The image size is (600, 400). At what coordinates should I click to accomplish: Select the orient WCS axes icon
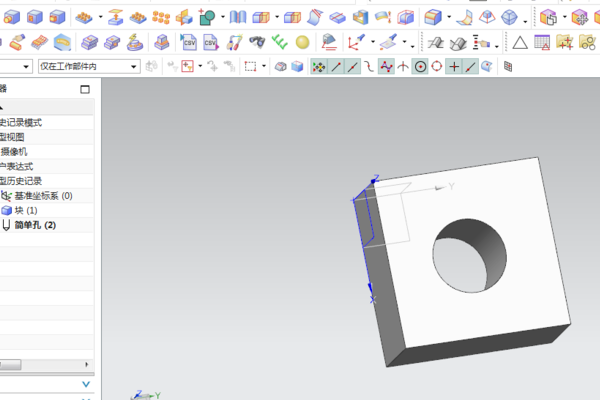356,42
